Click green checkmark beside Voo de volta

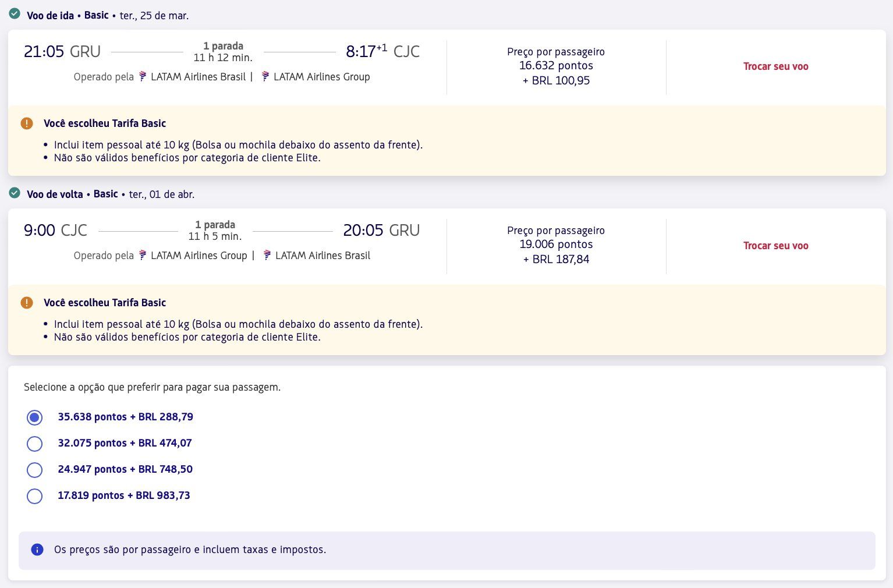tap(15, 193)
